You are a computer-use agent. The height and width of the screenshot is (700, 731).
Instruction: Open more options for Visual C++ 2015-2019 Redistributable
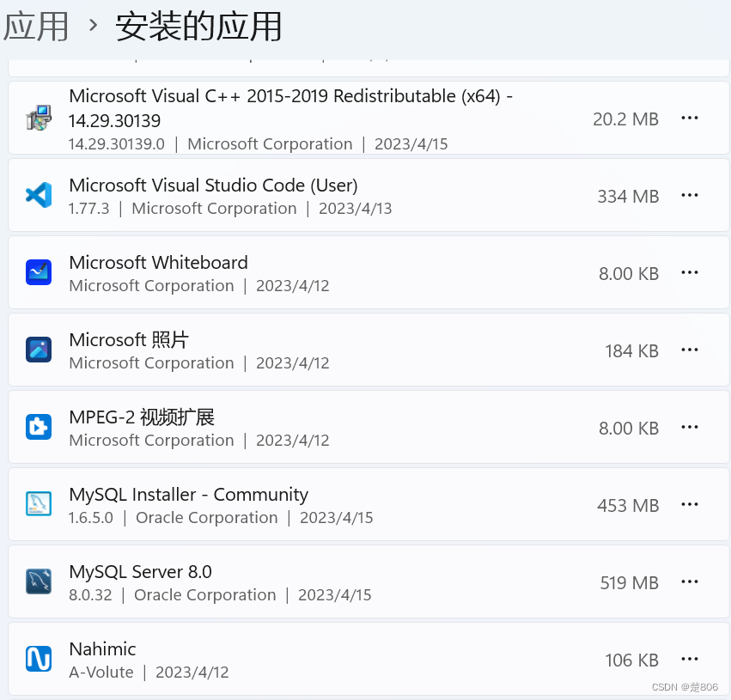(x=690, y=118)
